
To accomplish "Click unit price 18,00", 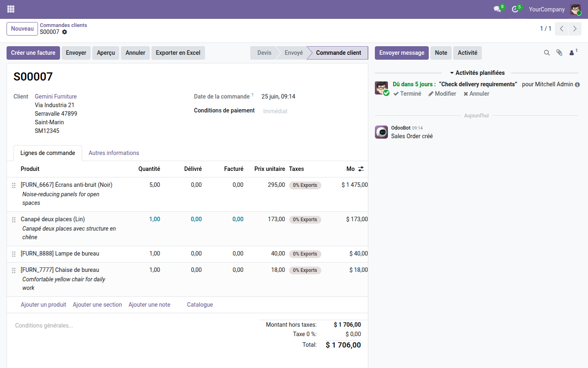I will pyautogui.click(x=278, y=270).
